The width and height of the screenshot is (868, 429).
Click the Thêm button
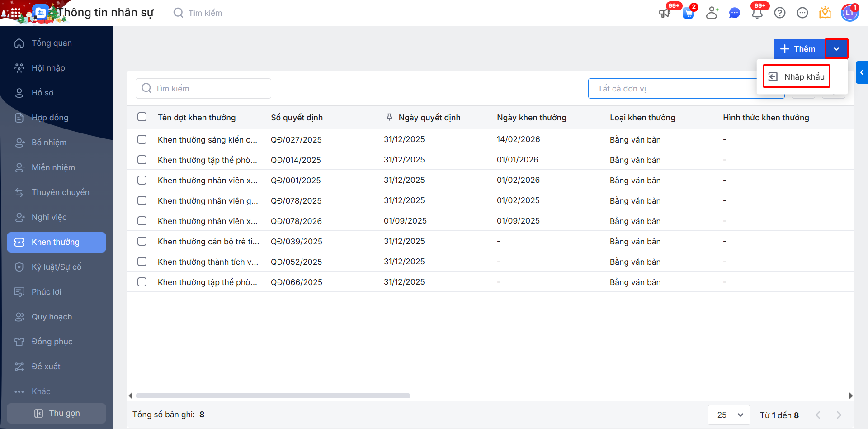pyautogui.click(x=799, y=49)
